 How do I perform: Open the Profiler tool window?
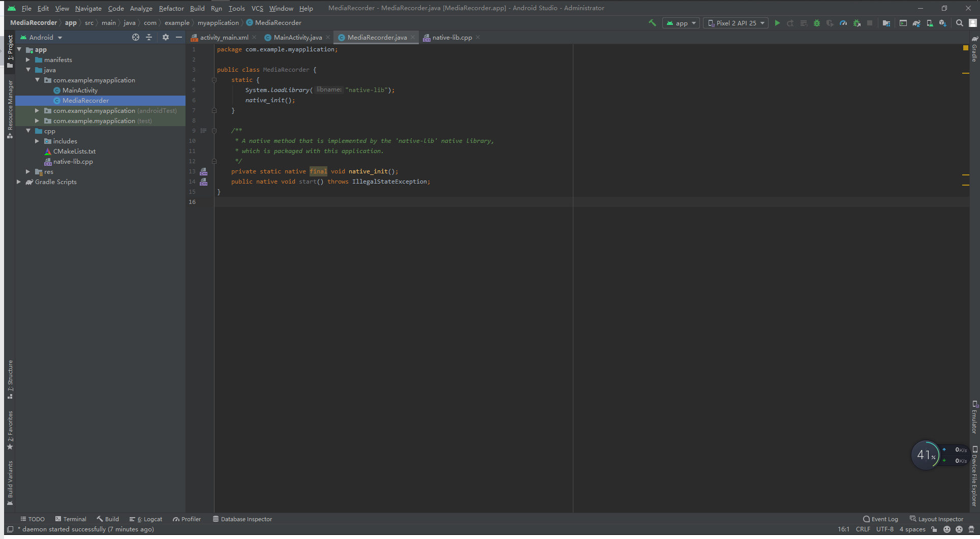coord(187,519)
